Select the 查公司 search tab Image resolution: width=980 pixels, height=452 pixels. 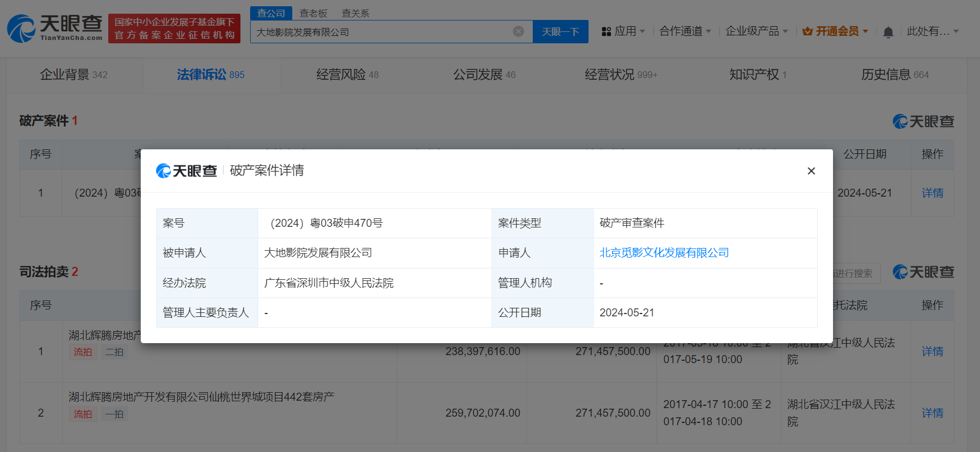tap(271, 13)
